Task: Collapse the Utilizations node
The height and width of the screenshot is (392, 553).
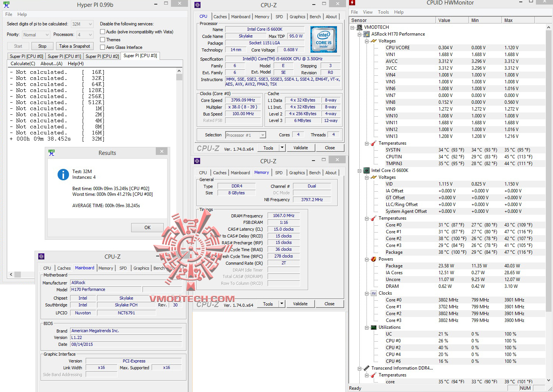Action: click(x=367, y=327)
